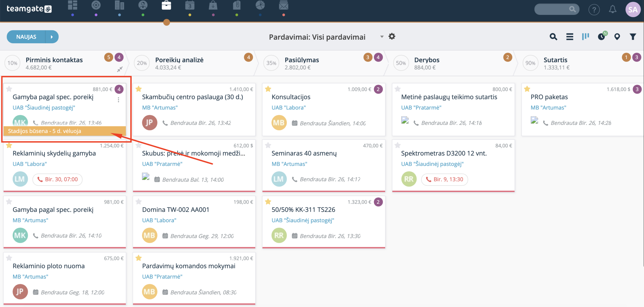644x307 pixels.
Task: Toggle star on Metinė paslaugų teikimo sutartis
Action: [x=398, y=89]
